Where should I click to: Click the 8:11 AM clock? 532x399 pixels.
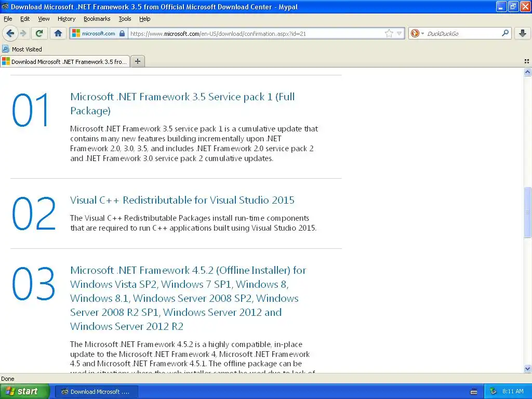point(513,391)
